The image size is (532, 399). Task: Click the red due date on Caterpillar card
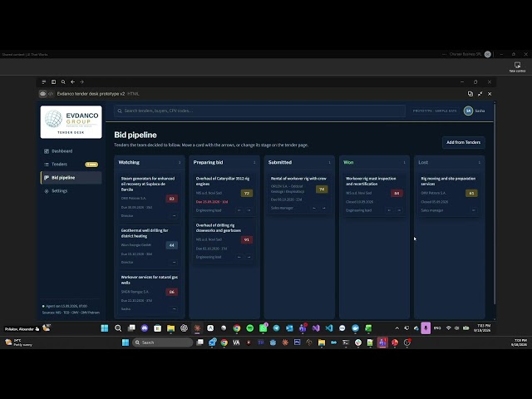212,202
